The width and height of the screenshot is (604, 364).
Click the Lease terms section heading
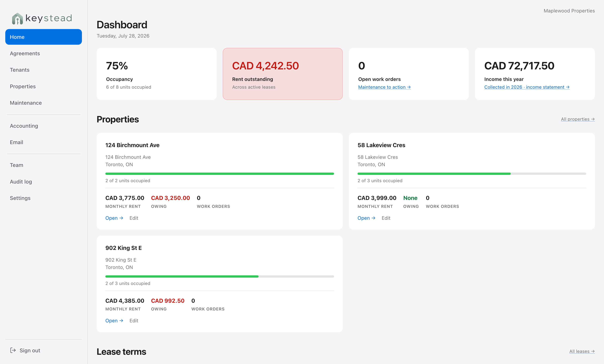[x=121, y=352]
